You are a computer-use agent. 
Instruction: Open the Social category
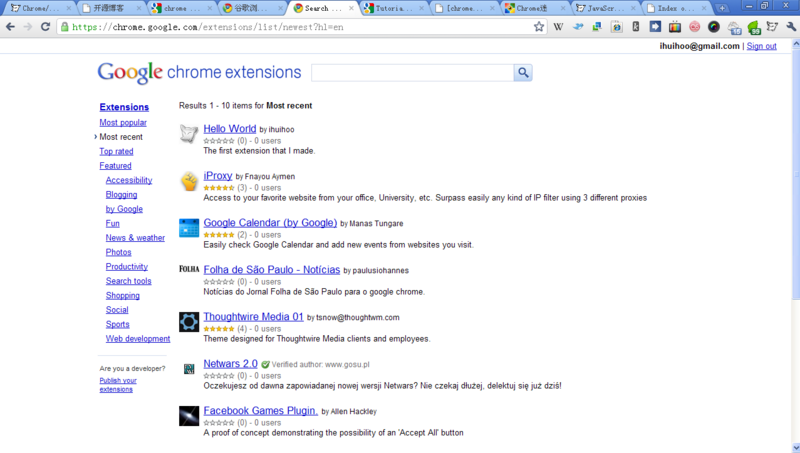pyautogui.click(x=117, y=310)
